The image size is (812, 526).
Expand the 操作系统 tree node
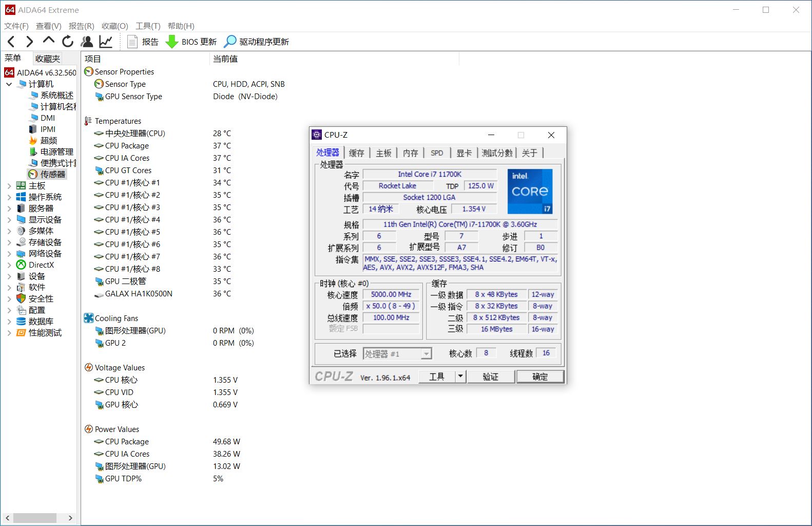9,197
